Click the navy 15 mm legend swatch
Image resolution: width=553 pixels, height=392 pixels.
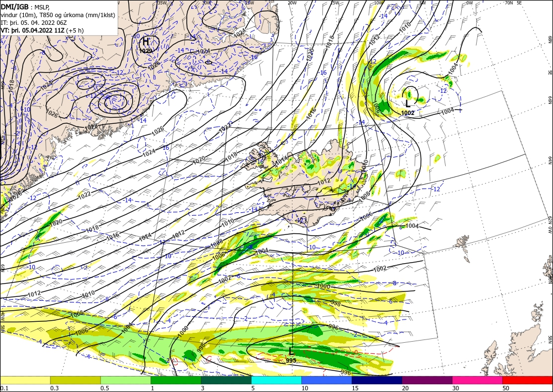coord(377,380)
